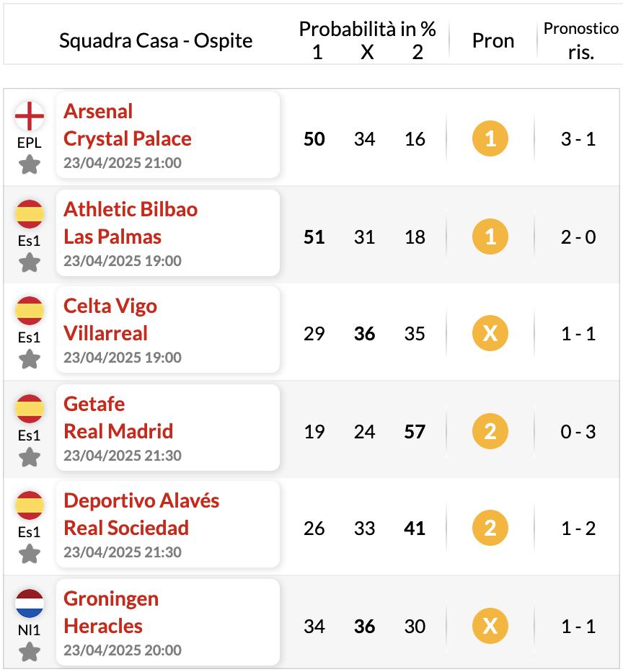Click the Netherlands flag beside Groningen
The height and width of the screenshot is (672, 623).
coord(30,604)
